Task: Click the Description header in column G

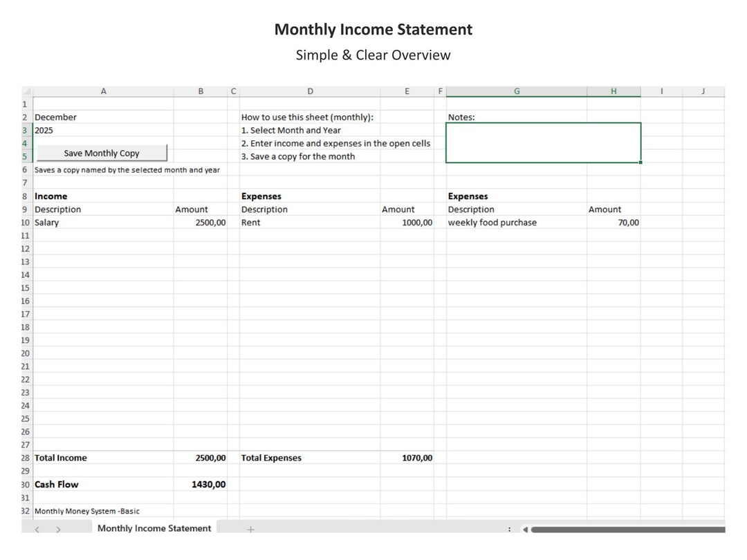Action: point(517,209)
